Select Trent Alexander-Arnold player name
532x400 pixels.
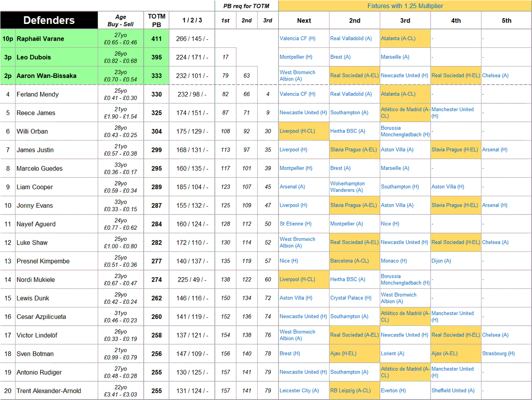(x=49, y=391)
